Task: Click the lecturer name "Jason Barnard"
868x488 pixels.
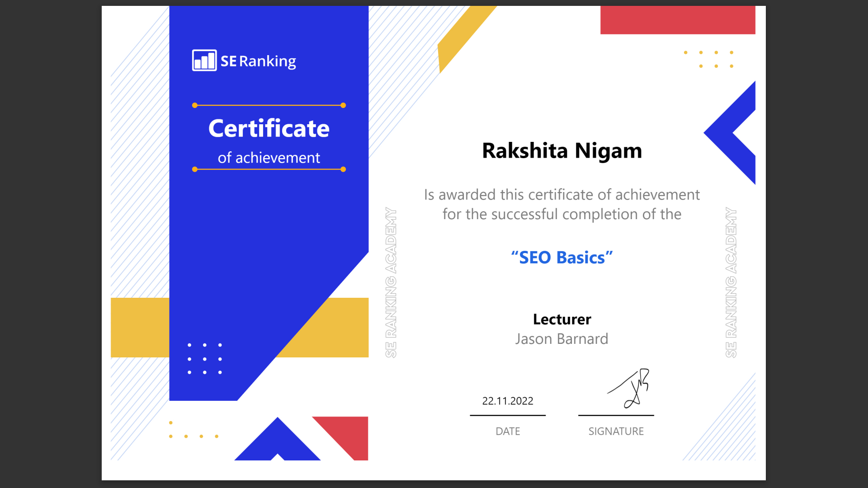Action: click(562, 339)
